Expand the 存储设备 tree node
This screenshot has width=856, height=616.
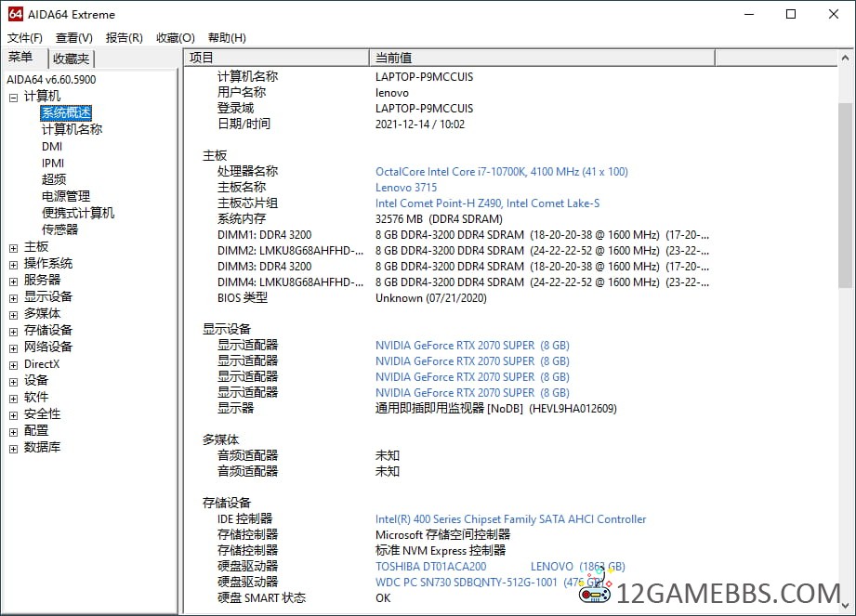coord(14,331)
